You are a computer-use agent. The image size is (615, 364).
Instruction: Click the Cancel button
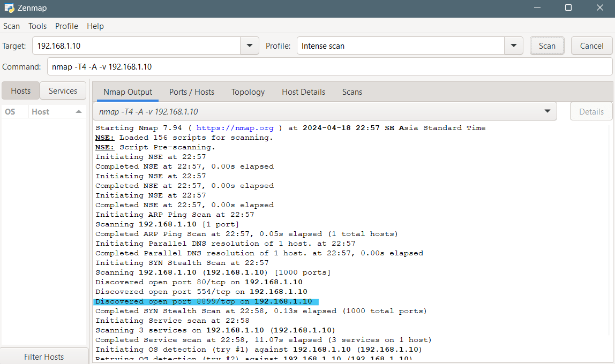click(x=591, y=46)
